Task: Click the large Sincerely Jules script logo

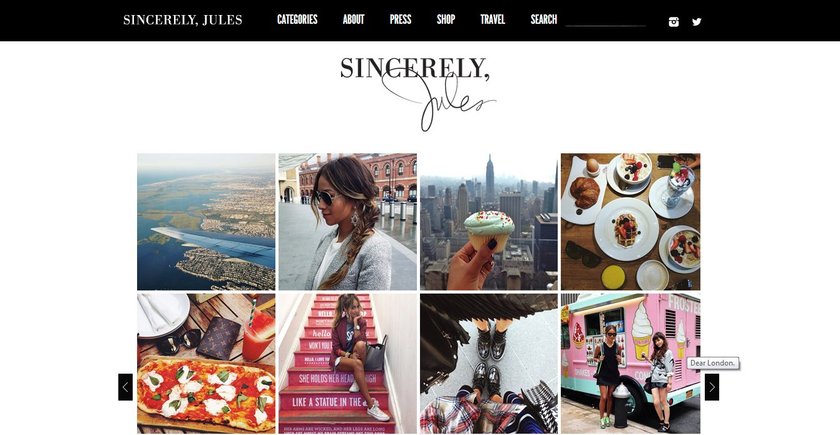Action: (x=418, y=94)
